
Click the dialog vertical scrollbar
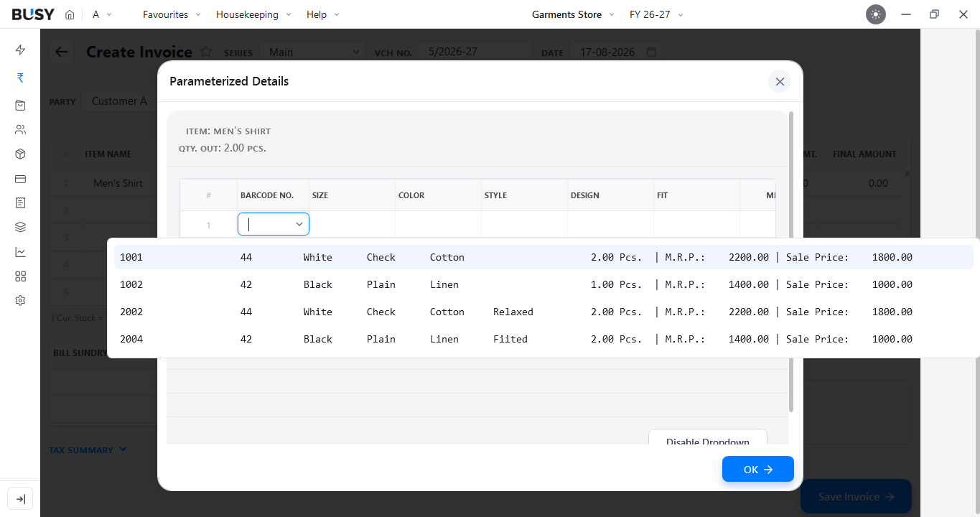click(791, 262)
